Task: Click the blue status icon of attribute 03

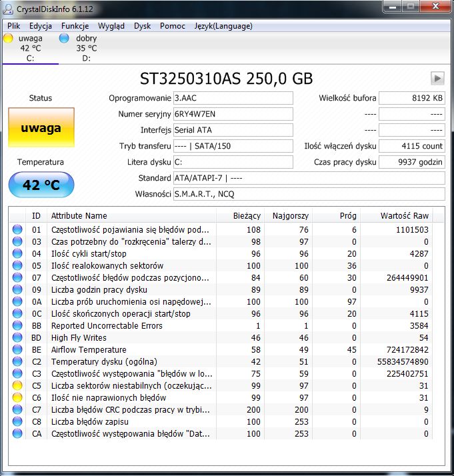Action: pos(17,241)
